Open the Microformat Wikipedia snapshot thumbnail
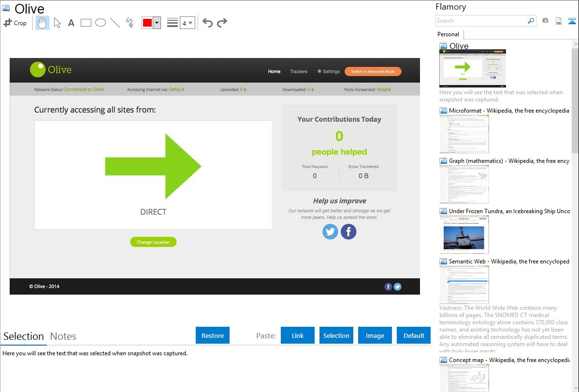579x392 pixels. click(464, 134)
